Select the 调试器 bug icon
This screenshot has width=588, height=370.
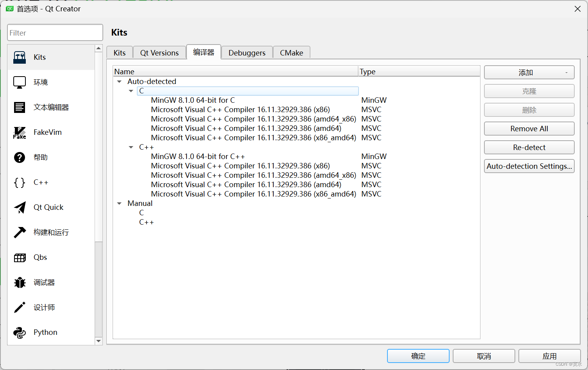click(19, 282)
